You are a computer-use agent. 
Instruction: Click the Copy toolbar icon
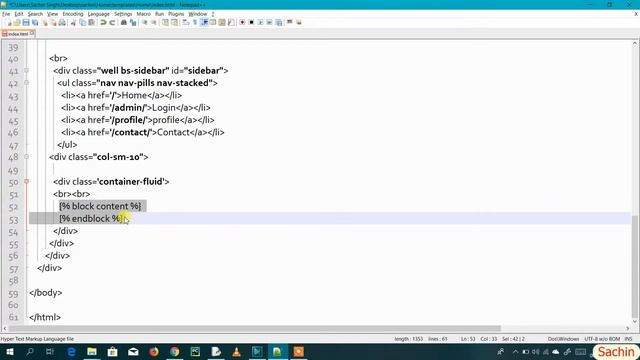(82, 22)
